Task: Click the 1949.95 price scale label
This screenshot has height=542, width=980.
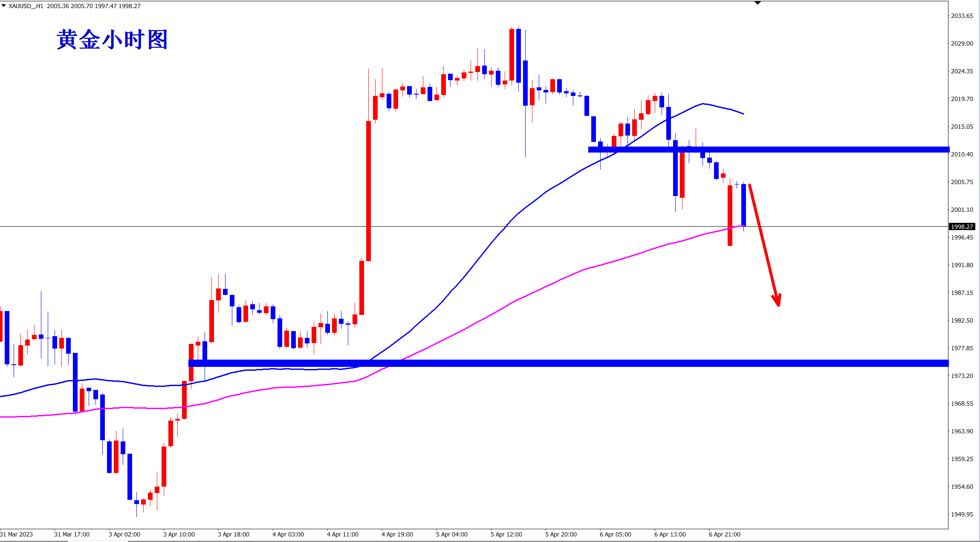Action: (x=962, y=514)
